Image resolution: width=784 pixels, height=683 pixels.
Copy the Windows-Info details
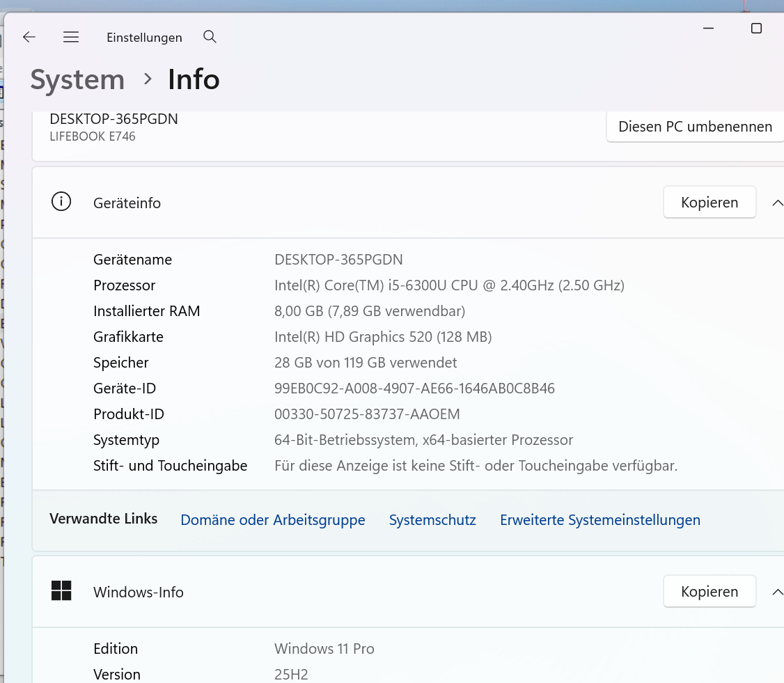pos(709,591)
